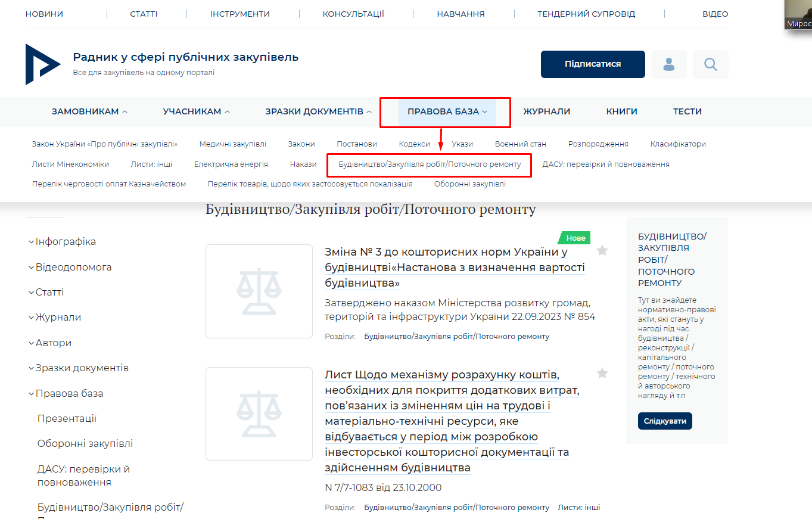This screenshot has height=519, width=812.
Task: Click the scales icon on the first article
Action: click(x=259, y=291)
